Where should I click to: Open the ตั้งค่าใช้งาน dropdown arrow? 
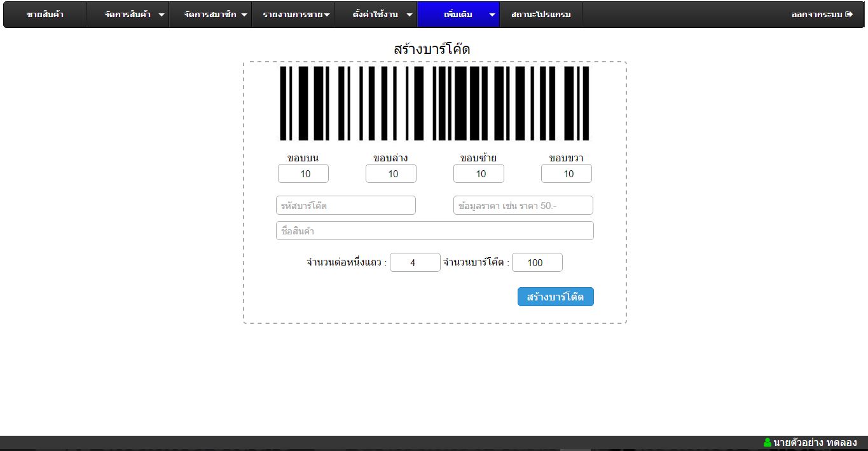pyautogui.click(x=409, y=15)
